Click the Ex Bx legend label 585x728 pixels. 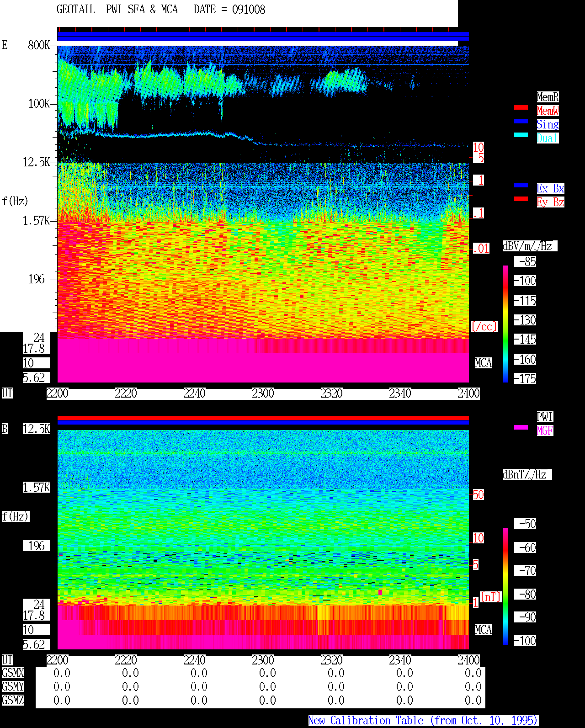click(x=550, y=188)
